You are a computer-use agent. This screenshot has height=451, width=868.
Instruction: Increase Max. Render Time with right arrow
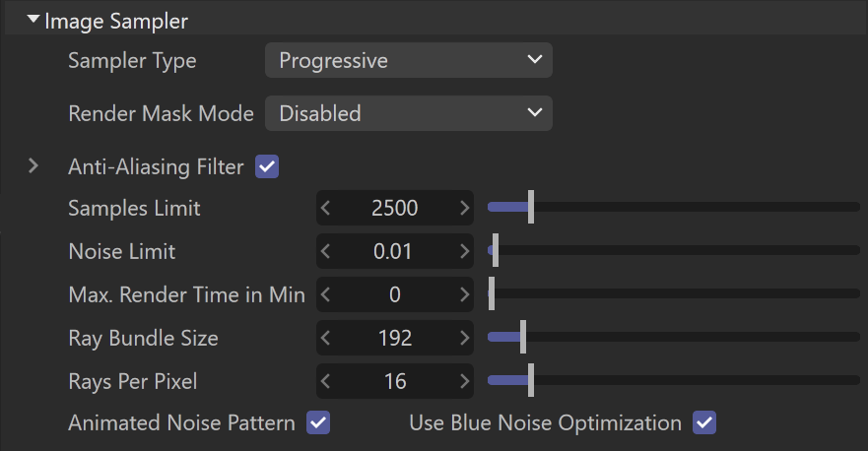pos(464,294)
